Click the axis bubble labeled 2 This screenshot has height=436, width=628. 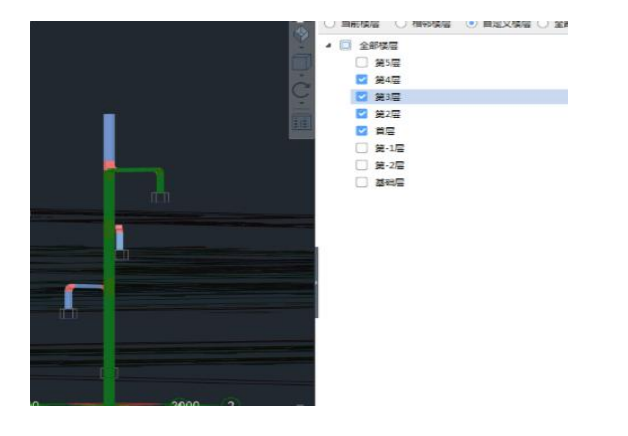(231, 402)
